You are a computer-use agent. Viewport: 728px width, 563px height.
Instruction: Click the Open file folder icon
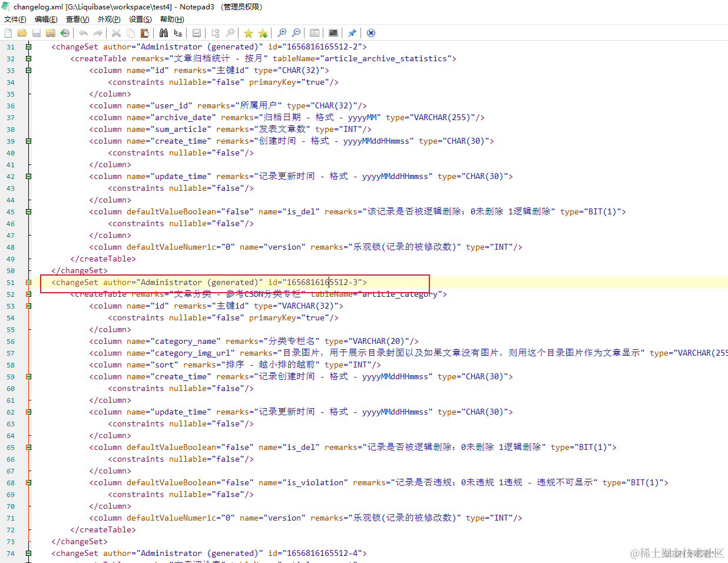point(22,33)
